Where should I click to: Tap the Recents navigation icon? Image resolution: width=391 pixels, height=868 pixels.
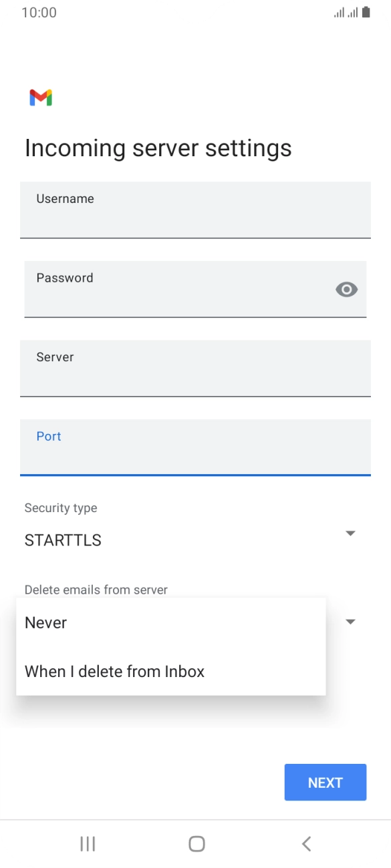[87, 843]
